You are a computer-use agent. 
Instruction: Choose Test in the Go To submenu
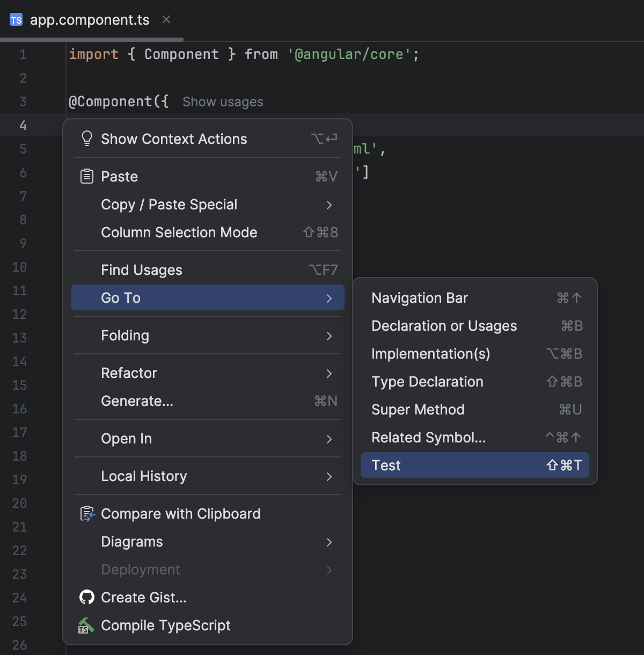pyautogui.click(x=475, y=465)
